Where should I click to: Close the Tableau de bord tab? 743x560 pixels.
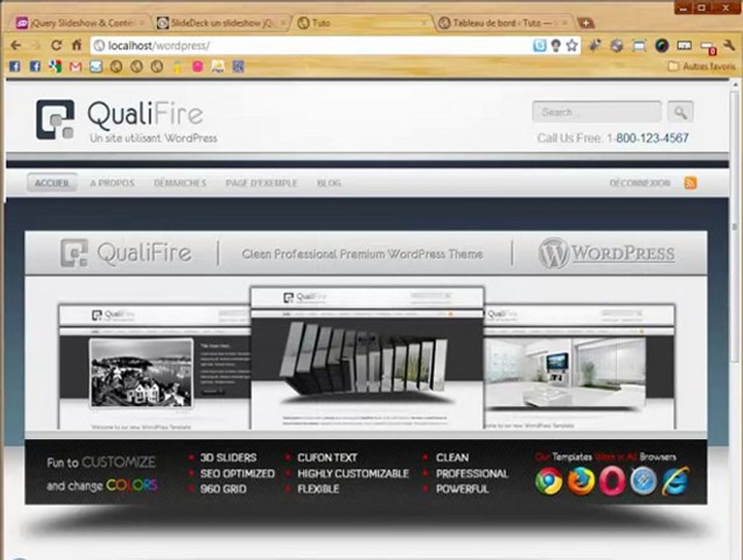(x=564, y=23)
